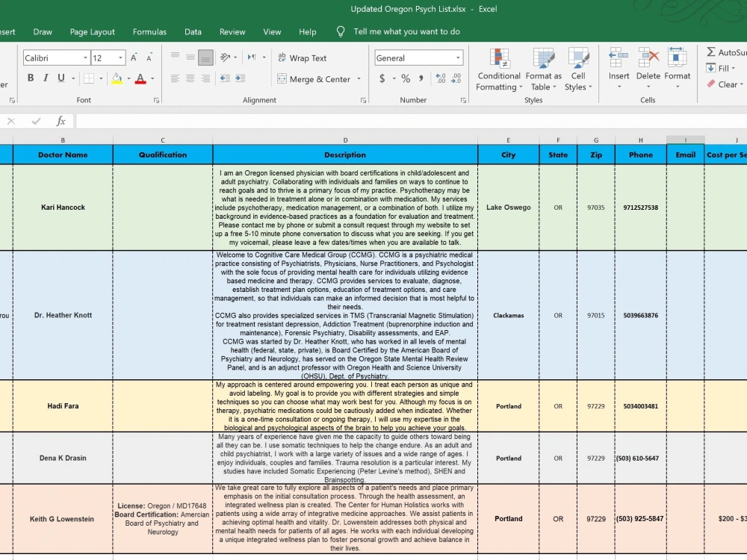The image size is (747, 560).
Task: Apply Percent Style
Action: (406, 78)
